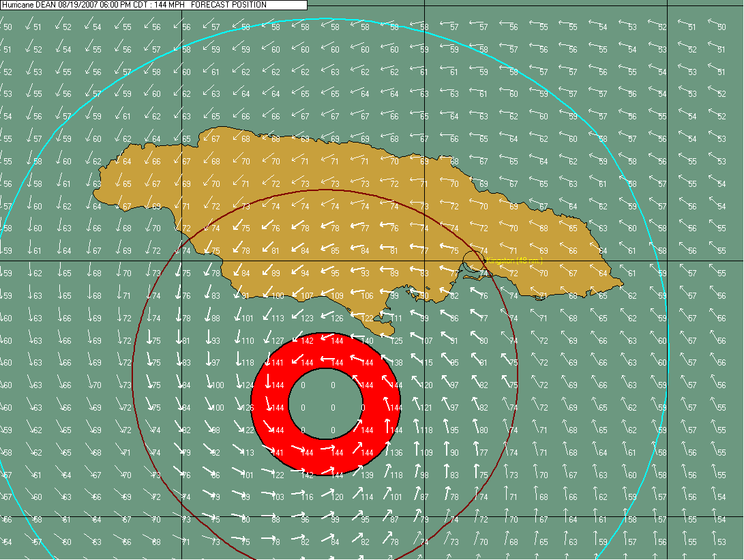The image size is (744, 560).
Task: Click the Hurricane DEAN forecast position title
Action: pyautogui.click(x=134, y=5)
